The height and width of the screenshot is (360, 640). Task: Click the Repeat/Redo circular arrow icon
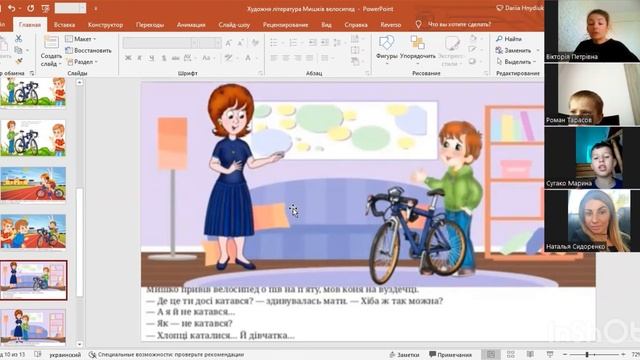click(31, 8)
